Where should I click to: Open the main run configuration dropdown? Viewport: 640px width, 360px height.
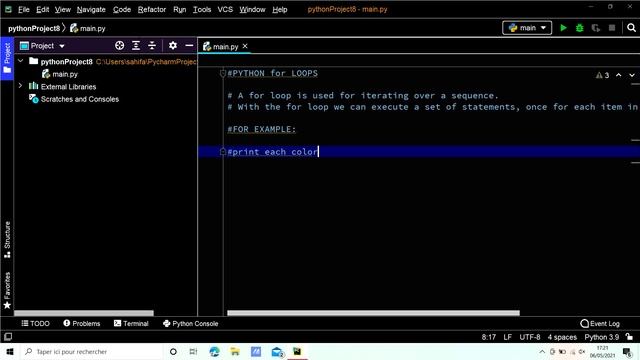[527, 28]
